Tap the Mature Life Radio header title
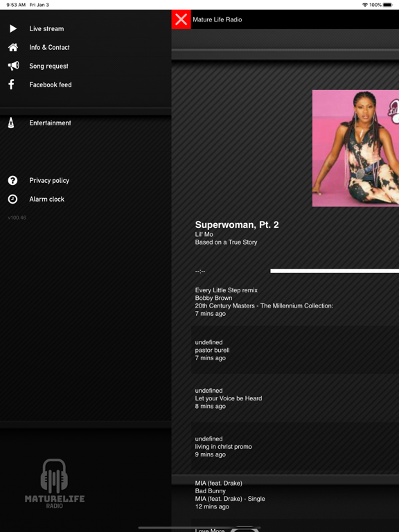The height and width of the screenshot is (532, 399). point(217,19)
